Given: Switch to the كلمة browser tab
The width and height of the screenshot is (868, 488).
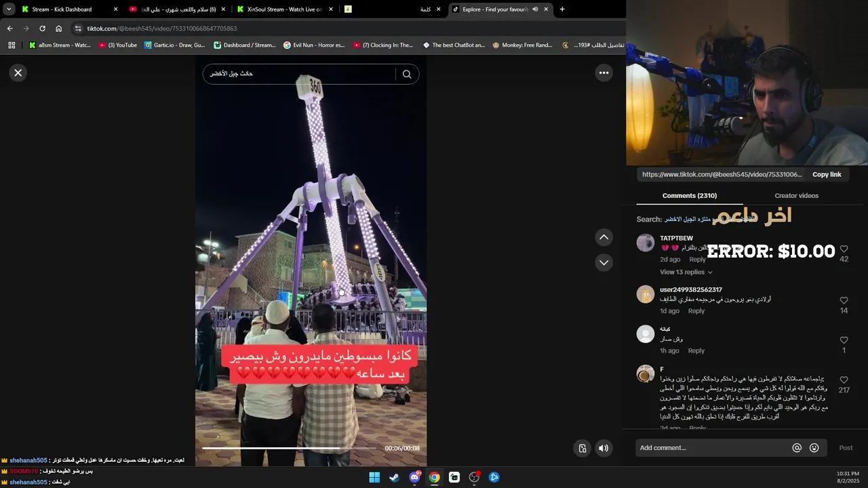Looking at the screenshot, I should coord(393,9).
